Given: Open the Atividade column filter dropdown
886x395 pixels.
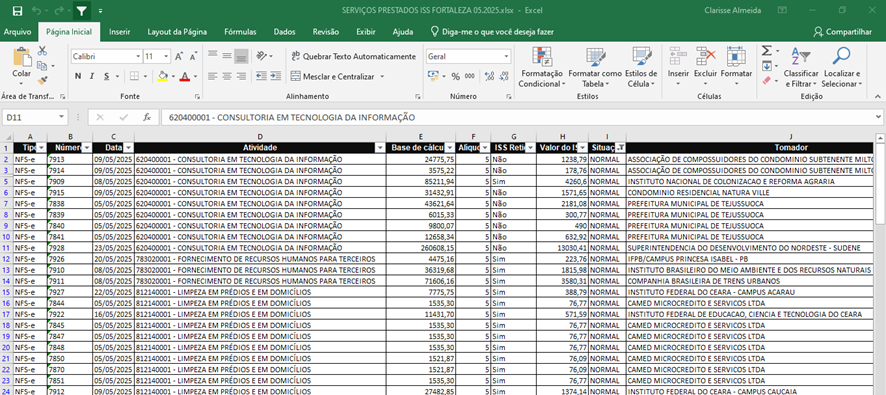Looking at the screenshot, I should (x=380, y=147).
